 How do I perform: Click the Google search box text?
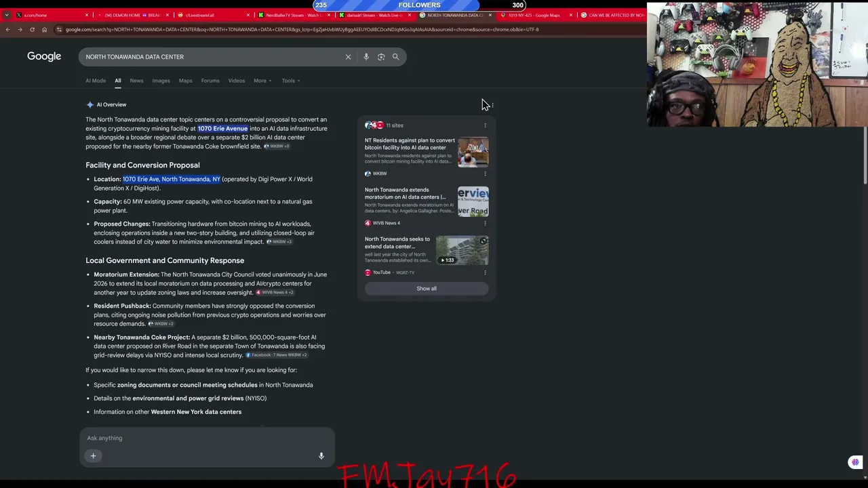point(135,57)
